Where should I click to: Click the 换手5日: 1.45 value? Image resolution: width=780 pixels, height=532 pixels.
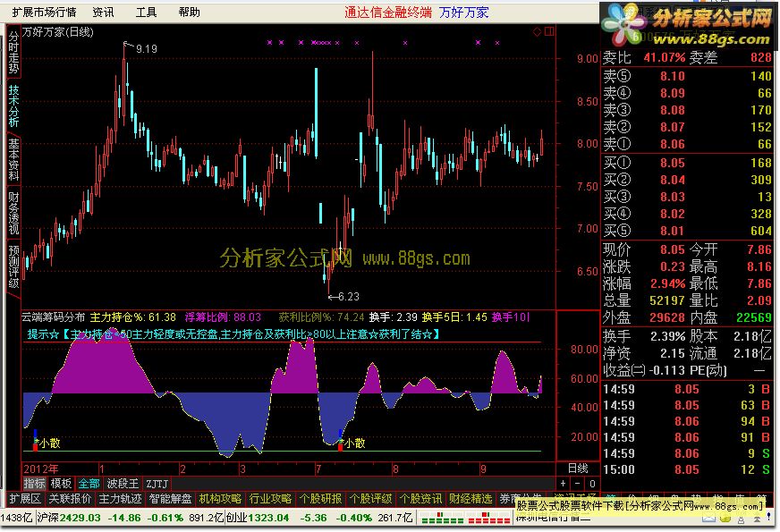[x=454, y=317]
